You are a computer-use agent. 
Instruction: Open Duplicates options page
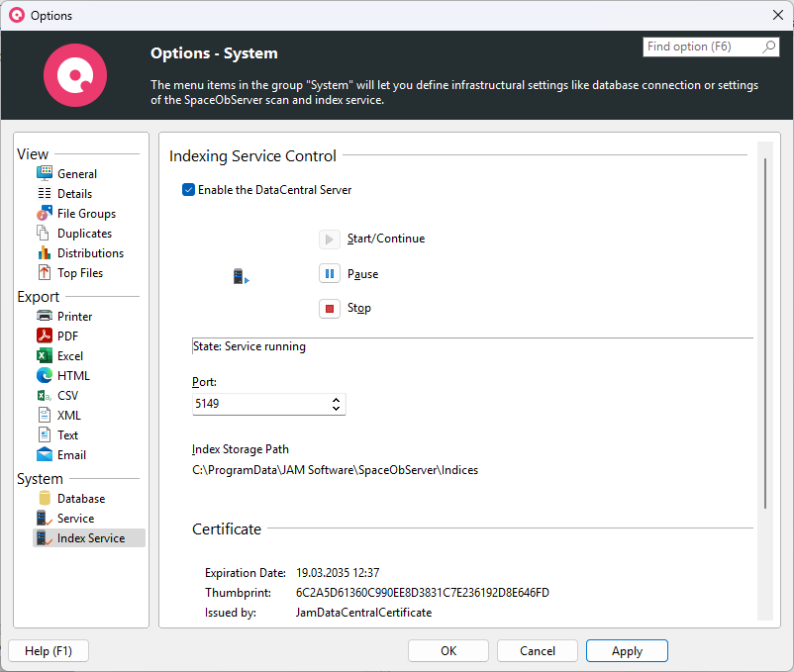click(x=84, y=234)
